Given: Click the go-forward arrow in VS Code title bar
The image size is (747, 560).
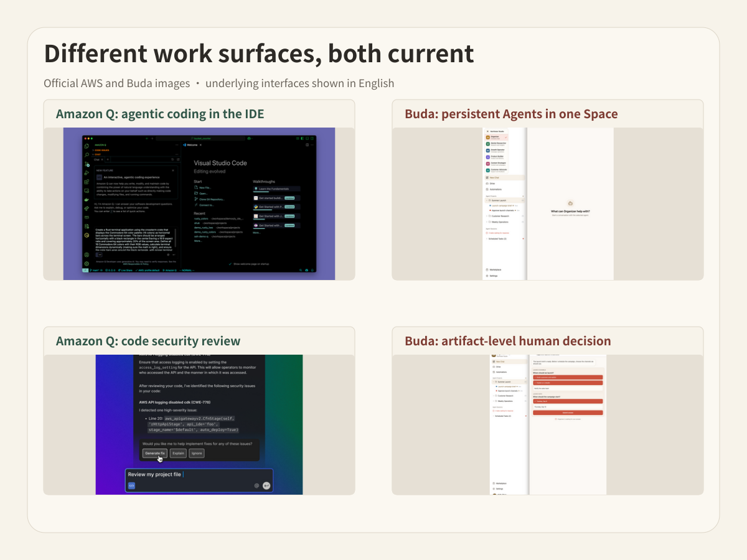Looking at the screenshot, I should tap(152, 138).
